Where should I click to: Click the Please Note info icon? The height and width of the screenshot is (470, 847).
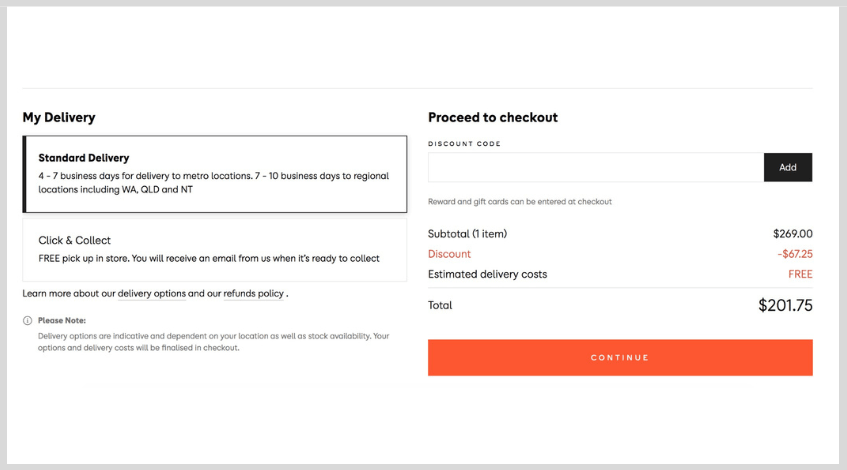[28, 320]
